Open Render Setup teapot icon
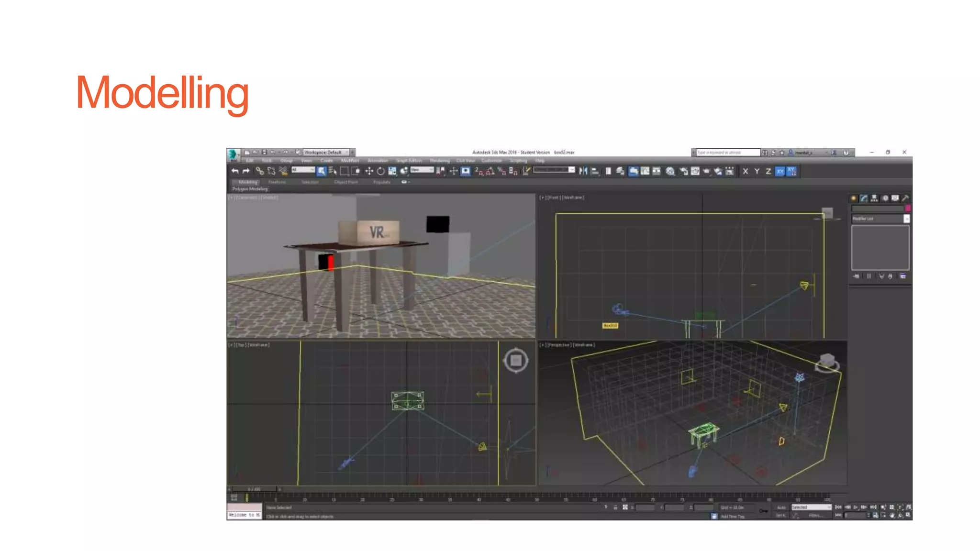 [683, 171]
